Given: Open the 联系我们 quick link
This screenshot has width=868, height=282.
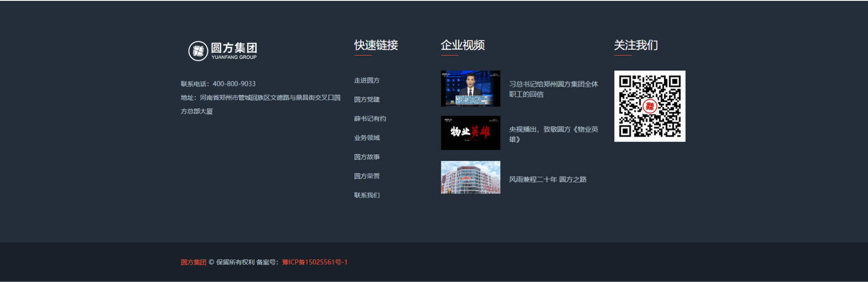Looking at the screenshot, I should click(367, 195).
